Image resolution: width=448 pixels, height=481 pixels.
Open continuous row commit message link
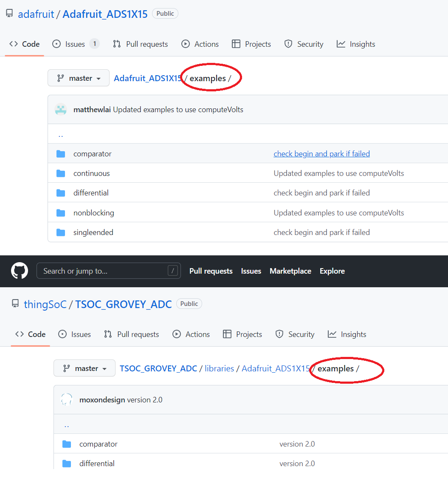(339, 173)
